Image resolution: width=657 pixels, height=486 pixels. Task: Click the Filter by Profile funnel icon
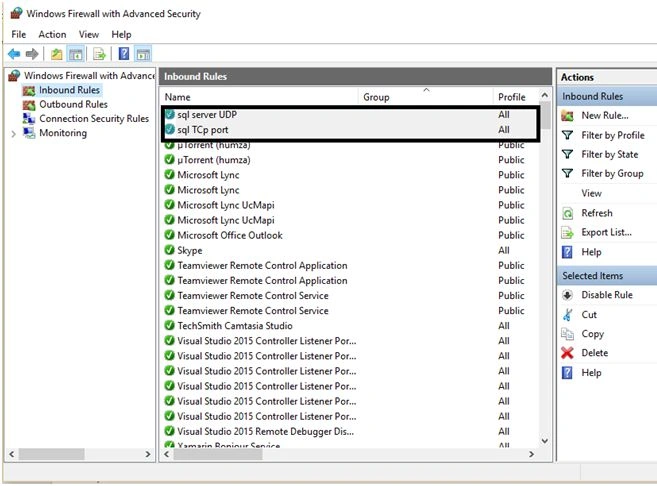(567, 135)
